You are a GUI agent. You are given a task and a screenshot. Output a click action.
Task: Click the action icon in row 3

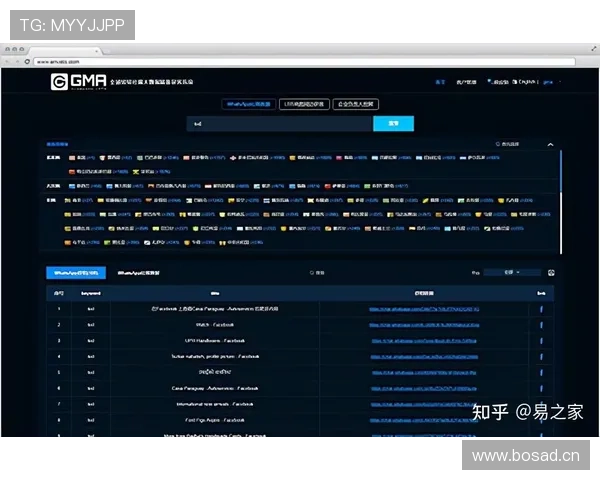point(541,341)
